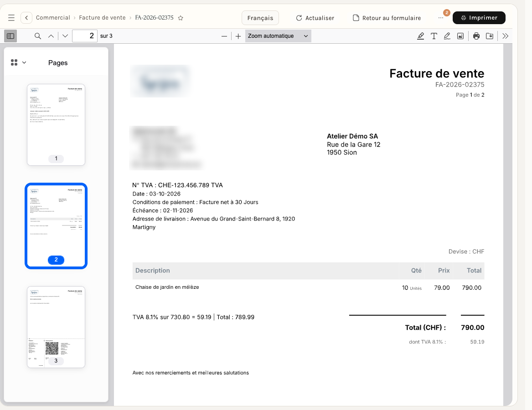This screenshot has height=410, width=532.
Task: Click the N° TVA CHE-123.456.789 line
Action: pyautogui.click(x=177, y=185)
